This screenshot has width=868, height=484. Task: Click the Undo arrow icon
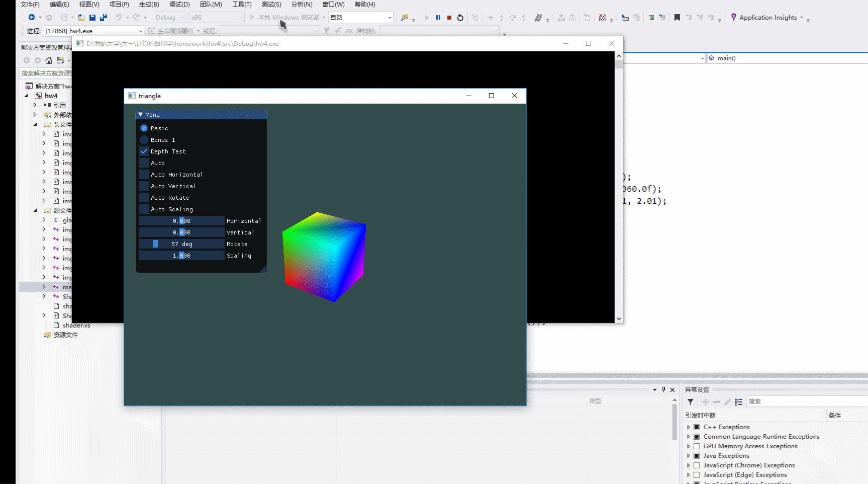tap(119, 18)
